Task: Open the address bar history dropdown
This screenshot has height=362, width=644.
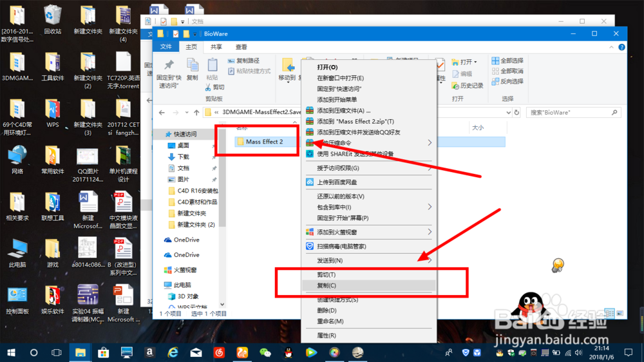Action: (509, 112)
